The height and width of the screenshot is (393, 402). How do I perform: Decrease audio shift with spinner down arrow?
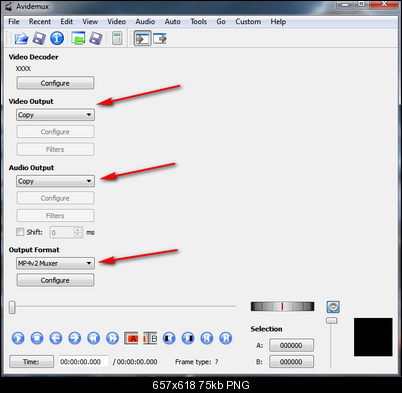coord(78,235)
